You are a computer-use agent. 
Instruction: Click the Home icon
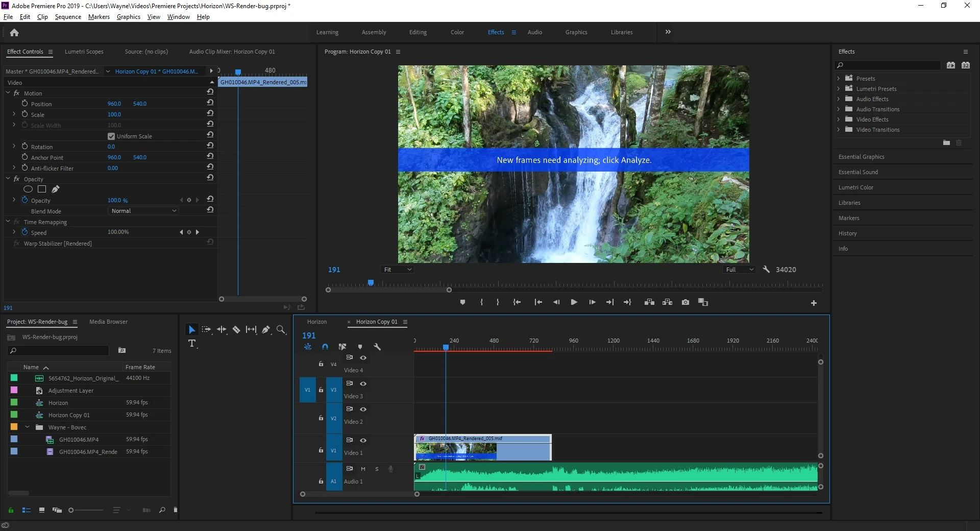coord(14,33)
